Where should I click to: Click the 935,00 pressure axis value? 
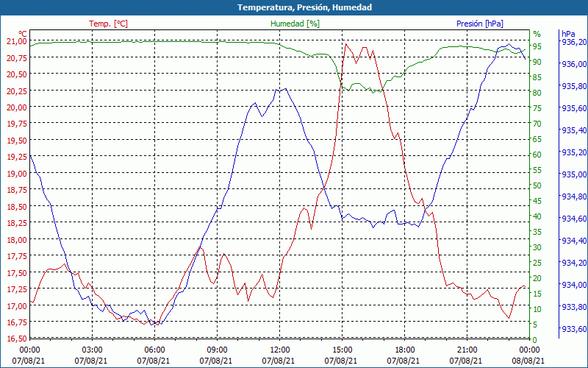(574, 174)
